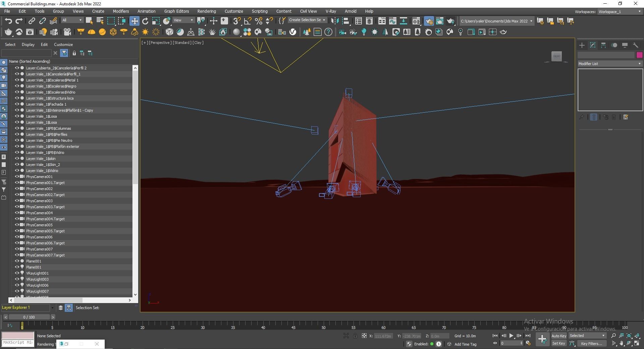Remove modifier from the stack (trash icon)

point(614,117)
